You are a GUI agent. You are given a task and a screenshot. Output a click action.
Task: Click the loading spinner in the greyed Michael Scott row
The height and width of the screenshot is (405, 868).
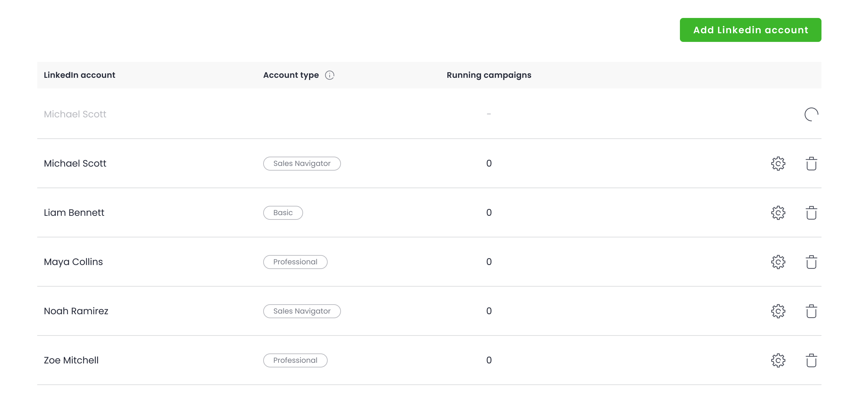[811, 114]
